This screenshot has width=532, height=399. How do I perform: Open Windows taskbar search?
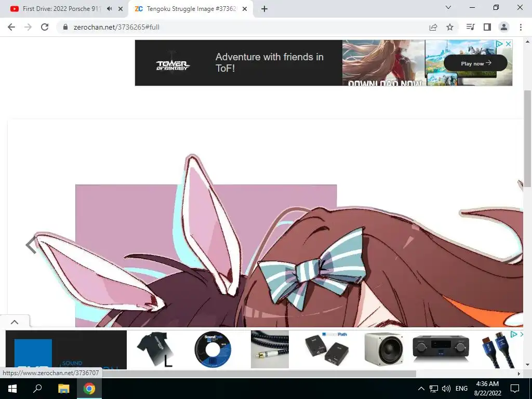37,389
